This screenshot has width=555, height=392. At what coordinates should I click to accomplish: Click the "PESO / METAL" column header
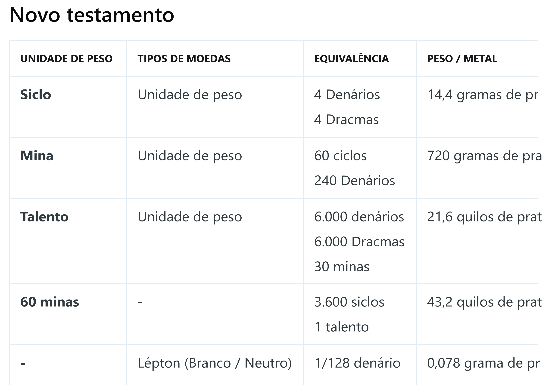coord(462,59)
